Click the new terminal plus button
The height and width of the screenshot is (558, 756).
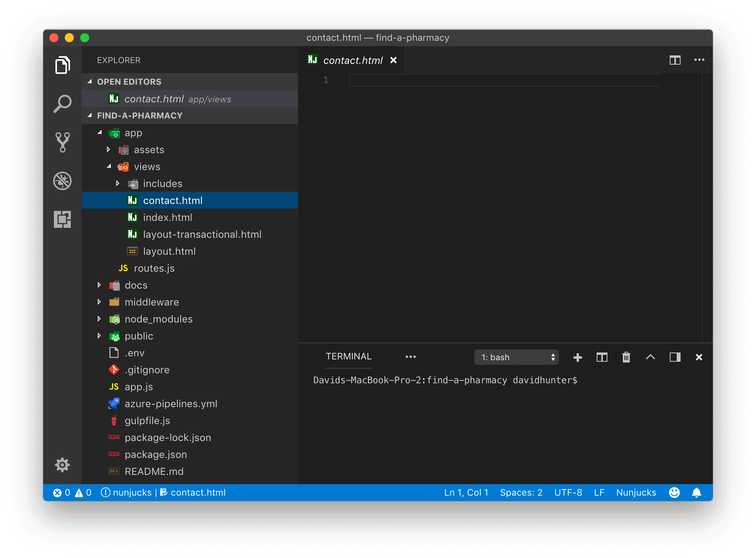(x=577, y=358)
